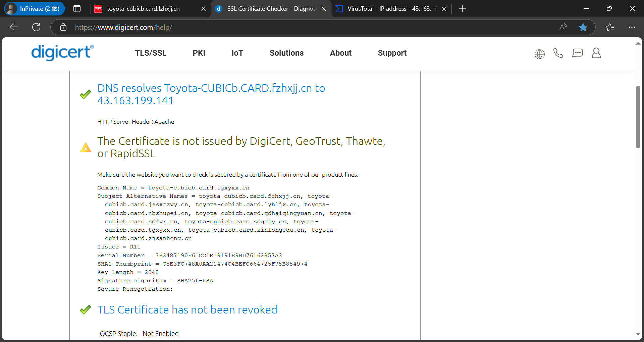644x342 pixels.
Task: Open the IoT menu
Action: tap(237, 53)
